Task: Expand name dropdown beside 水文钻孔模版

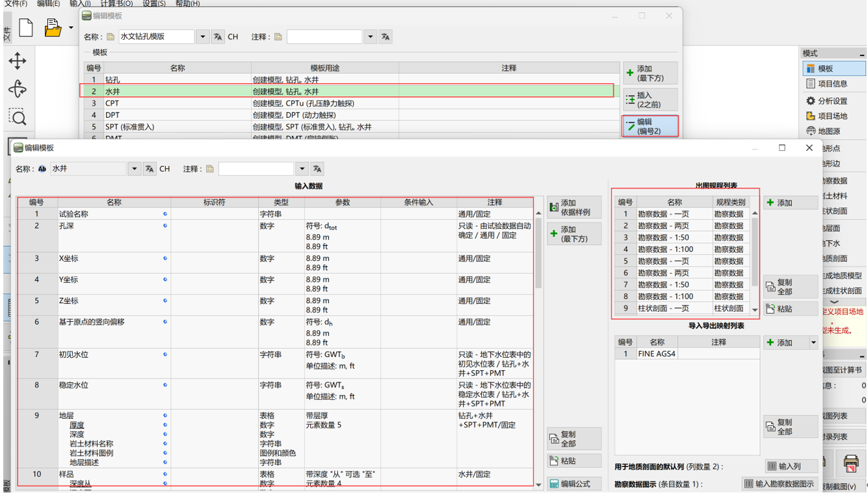Action: [202, 37]
